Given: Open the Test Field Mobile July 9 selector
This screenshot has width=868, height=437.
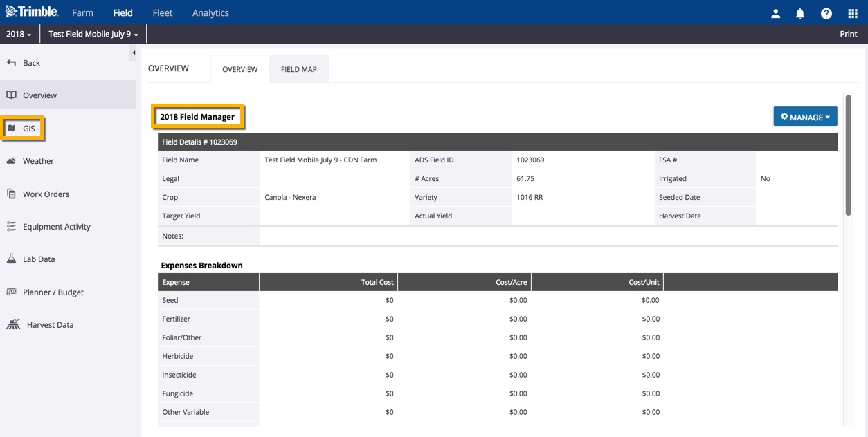Looking at the screenshot, I should coord(93,34).
